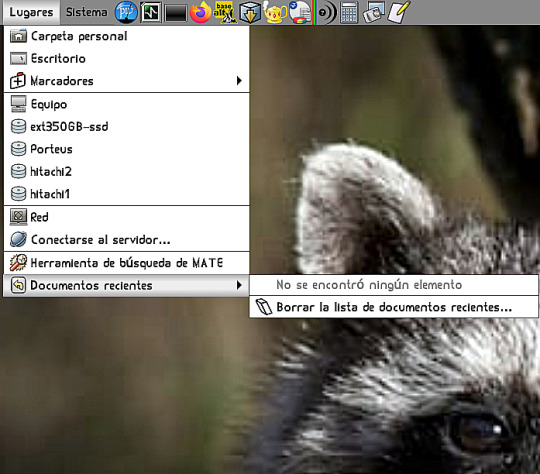Open Carpeta personal
540x474 pixels.
[126, 36]
